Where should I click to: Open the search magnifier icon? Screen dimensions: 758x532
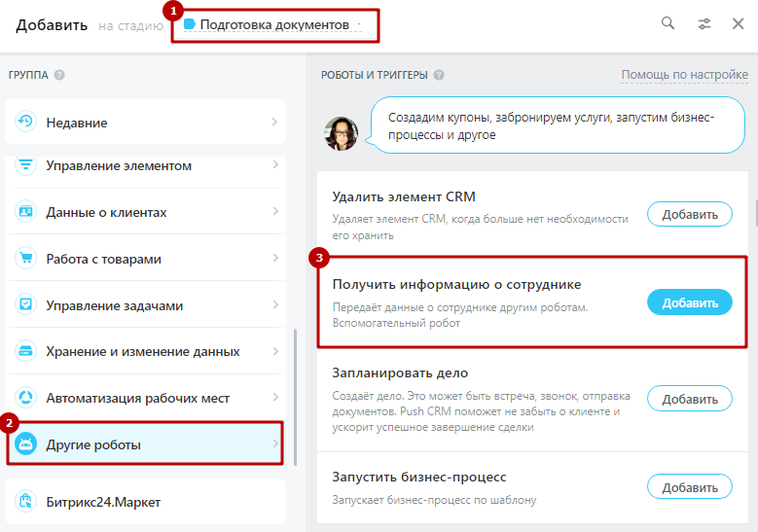(x=668, y=22)
